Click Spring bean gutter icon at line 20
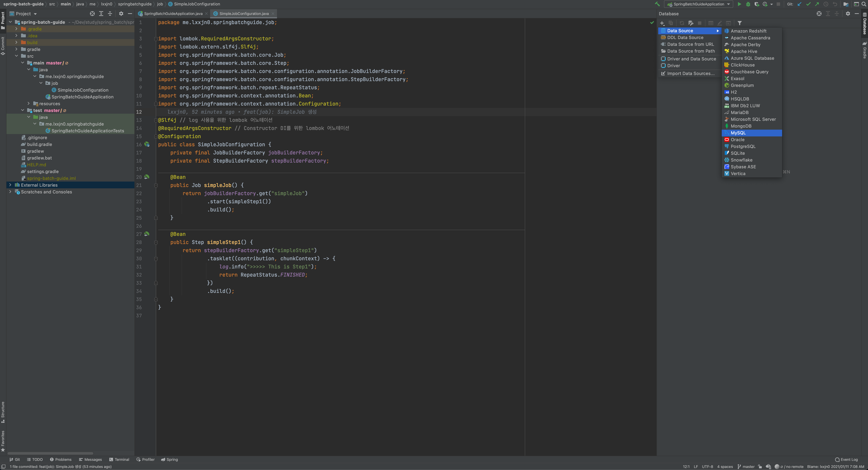This screenshot has height=470, width=868. tap(147, 177)
